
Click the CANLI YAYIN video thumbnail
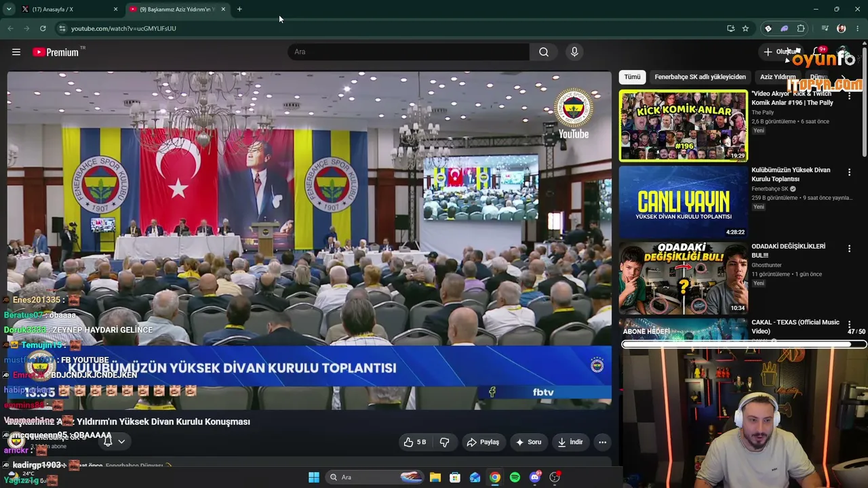pos(683,201)
